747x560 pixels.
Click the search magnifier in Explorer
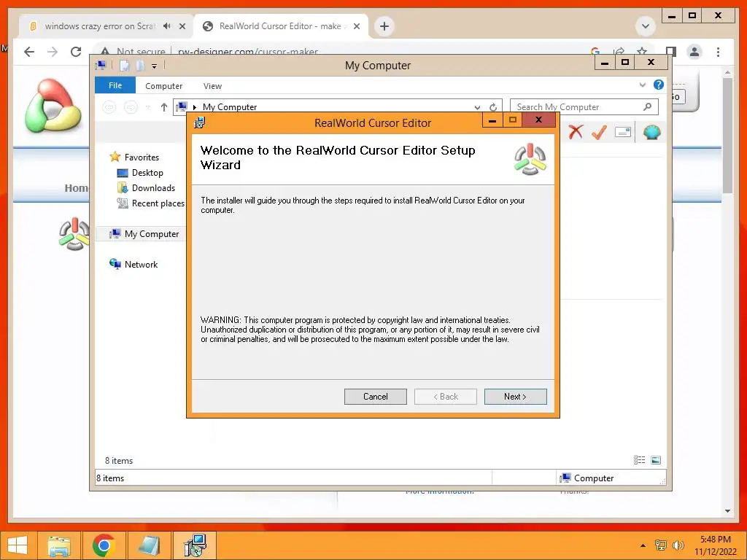(x=647, y=106)
